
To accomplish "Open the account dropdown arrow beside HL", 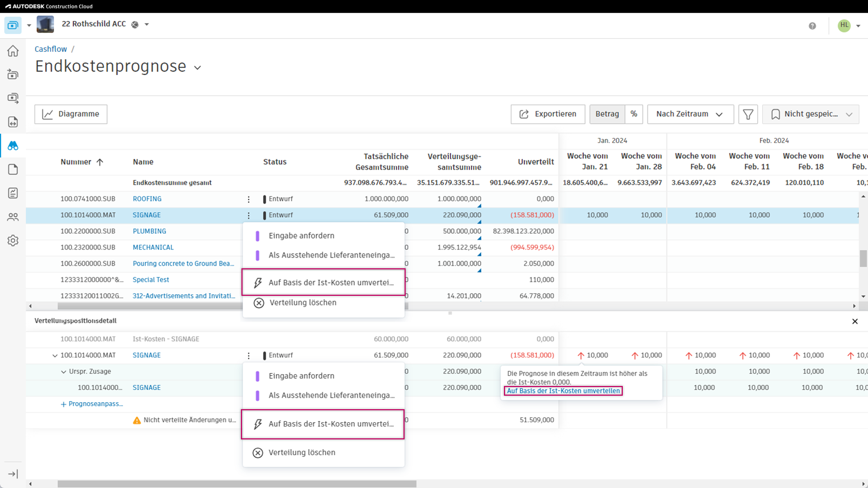I will [x=858, y=26].
